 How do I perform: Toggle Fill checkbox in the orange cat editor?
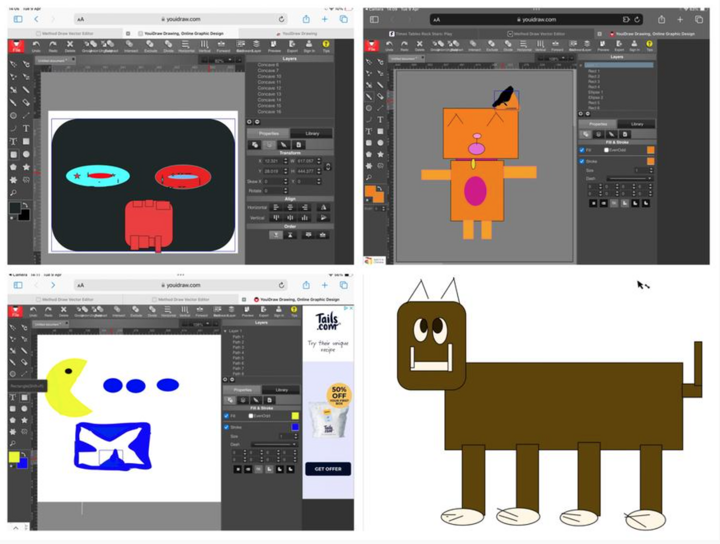point(582,150)
